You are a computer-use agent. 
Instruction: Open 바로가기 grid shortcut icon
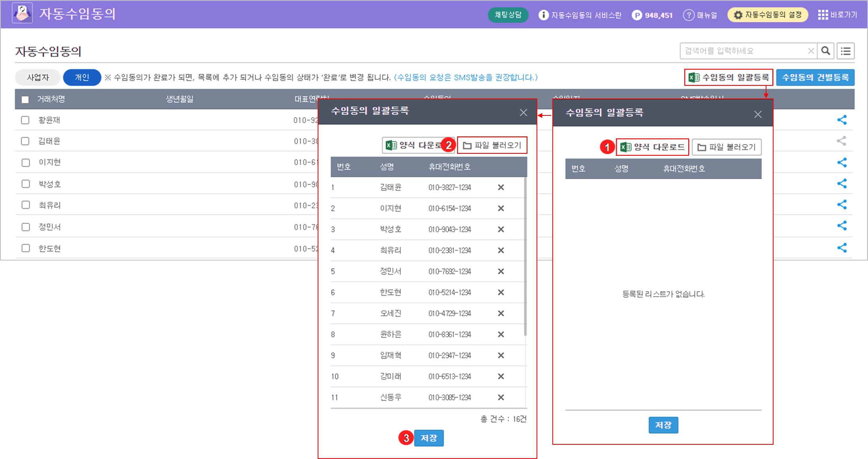click(x=823, y=15)
